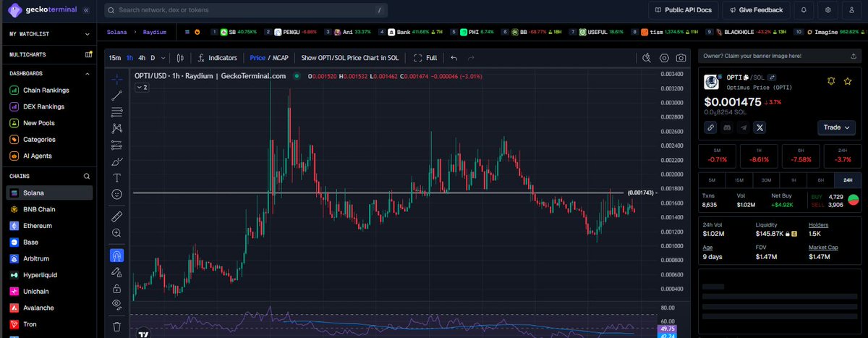The width and height of the screenshot is (868, 338).
Task: Show OPTI/SOL Price Chart in SOL
Action: pos(350,58)
